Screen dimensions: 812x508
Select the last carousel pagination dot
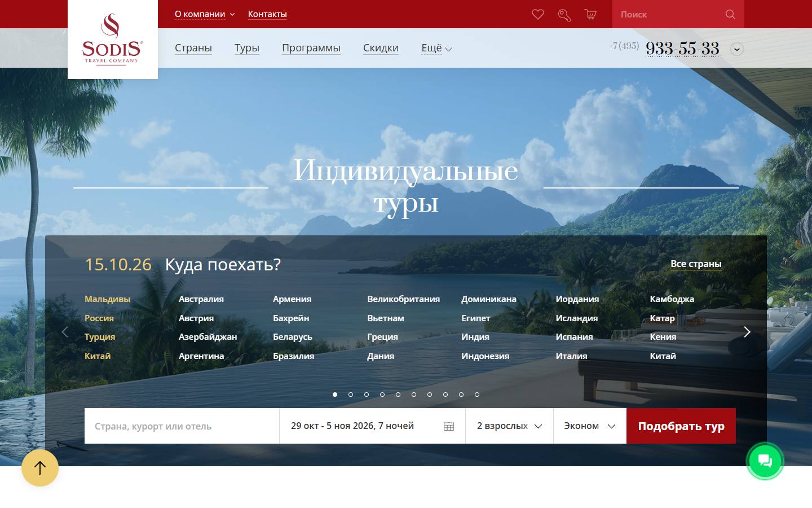tap(477, 395)
